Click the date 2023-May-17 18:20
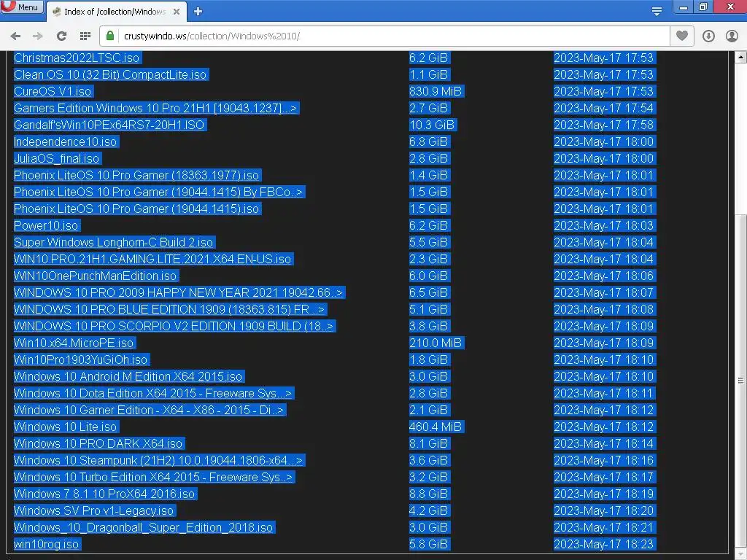The image size is (747, 560). coord(603,510)
